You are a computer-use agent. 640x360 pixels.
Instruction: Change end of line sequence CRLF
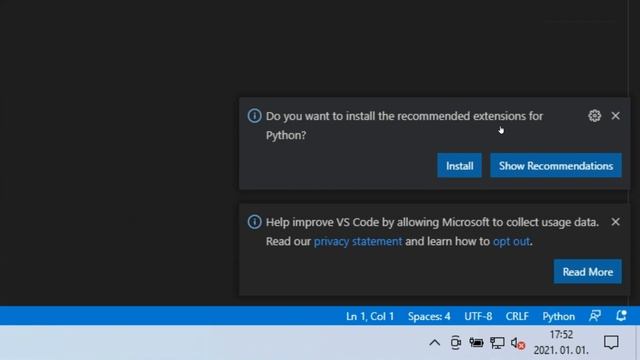pyautogui.click(x=517, y=316)
